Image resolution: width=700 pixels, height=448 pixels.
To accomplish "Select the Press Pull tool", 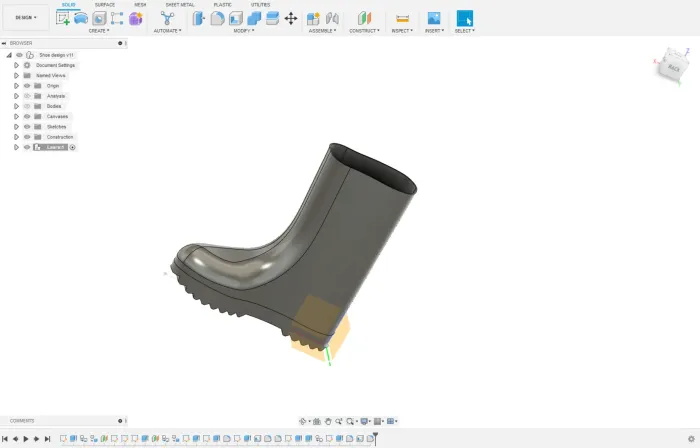I will pos(199,18).
